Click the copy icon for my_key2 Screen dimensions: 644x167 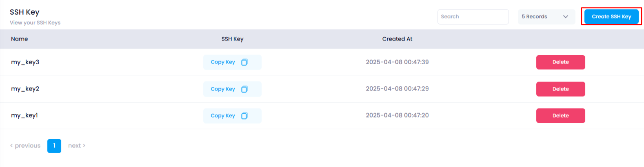[x=244, y=89]
